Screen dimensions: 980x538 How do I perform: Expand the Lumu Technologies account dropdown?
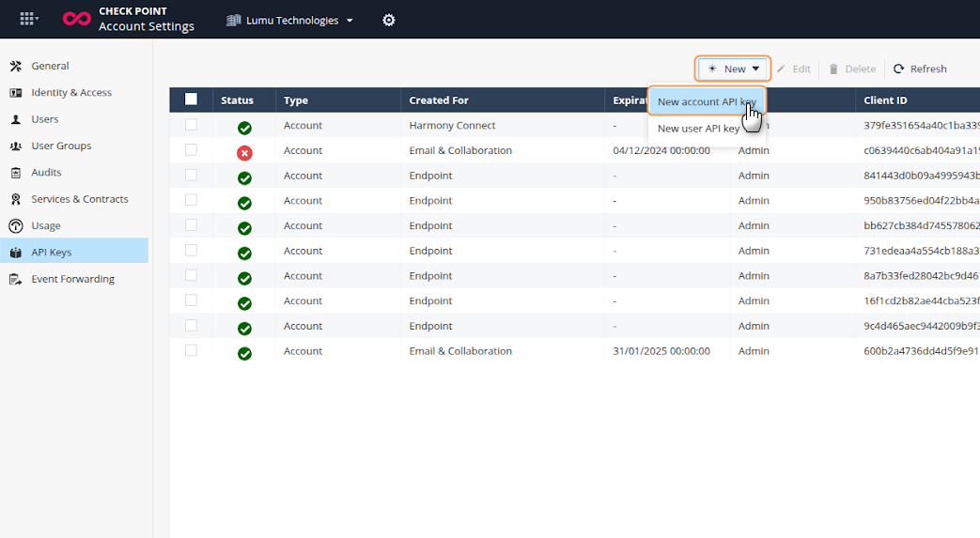(x=290, y=20)
